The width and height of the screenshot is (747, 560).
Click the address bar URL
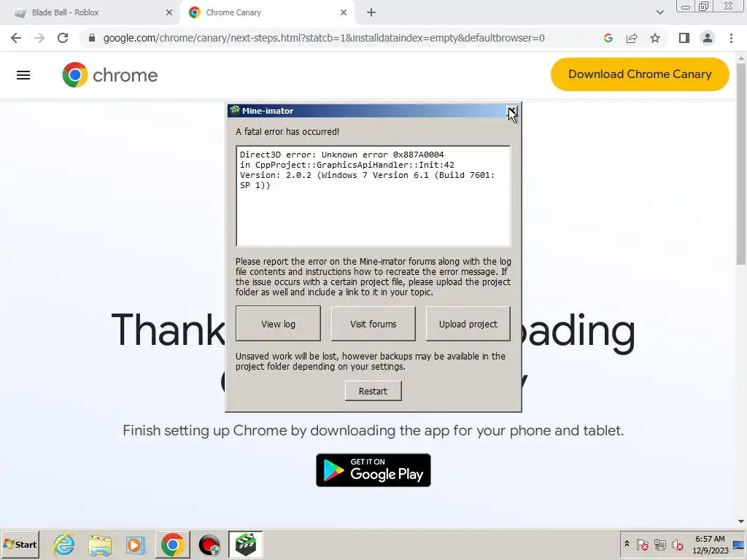[324, 38]
